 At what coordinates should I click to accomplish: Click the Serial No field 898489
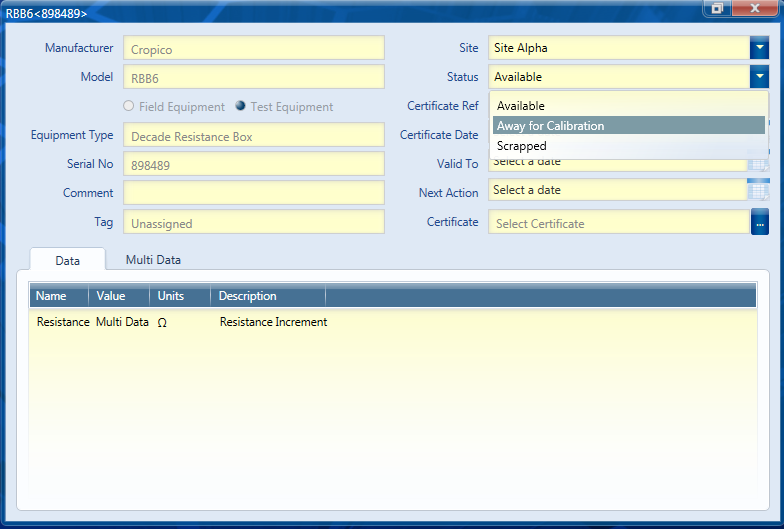(x=254, y=164)
